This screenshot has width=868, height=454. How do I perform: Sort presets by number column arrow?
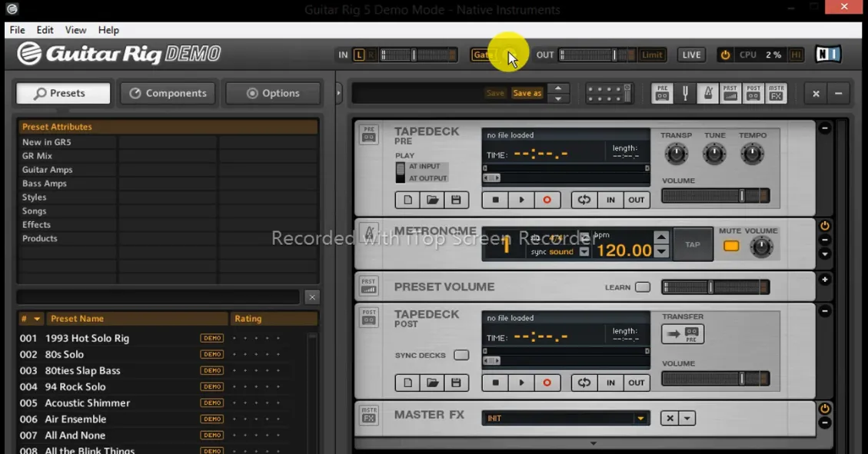pos(37,319)
